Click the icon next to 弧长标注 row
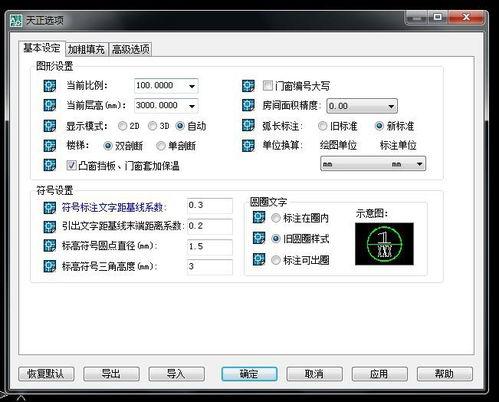The image size is (499, 402). [248, 126]
